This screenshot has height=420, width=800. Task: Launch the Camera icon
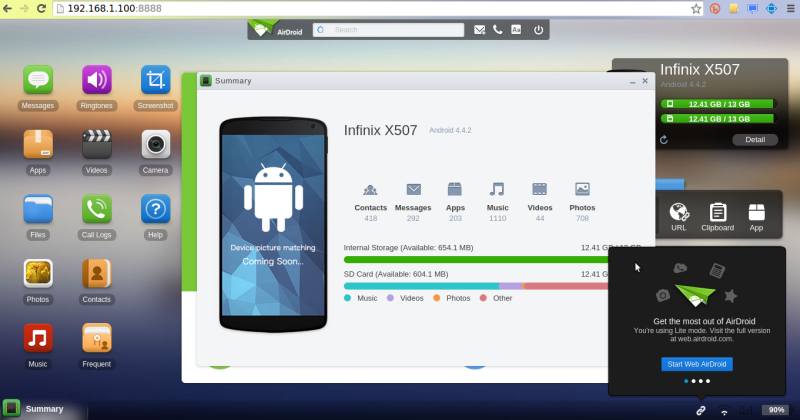[155, 144]
